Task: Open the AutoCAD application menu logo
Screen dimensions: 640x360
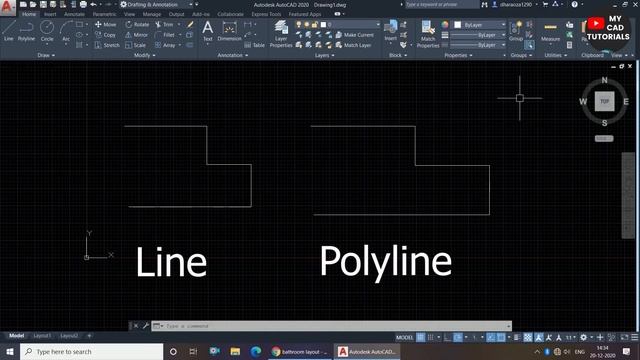Action: pos(7,7)
